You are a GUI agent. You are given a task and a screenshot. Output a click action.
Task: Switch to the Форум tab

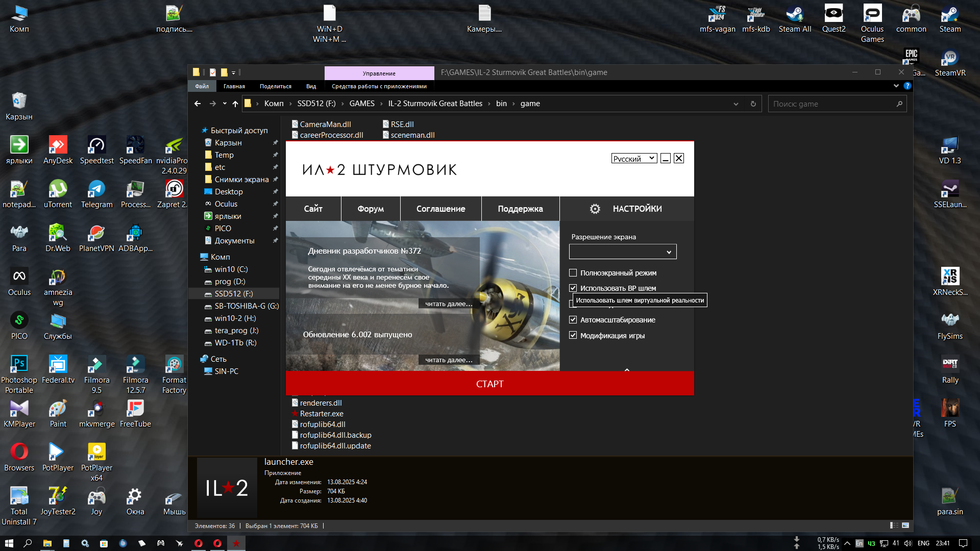point(371,209)
